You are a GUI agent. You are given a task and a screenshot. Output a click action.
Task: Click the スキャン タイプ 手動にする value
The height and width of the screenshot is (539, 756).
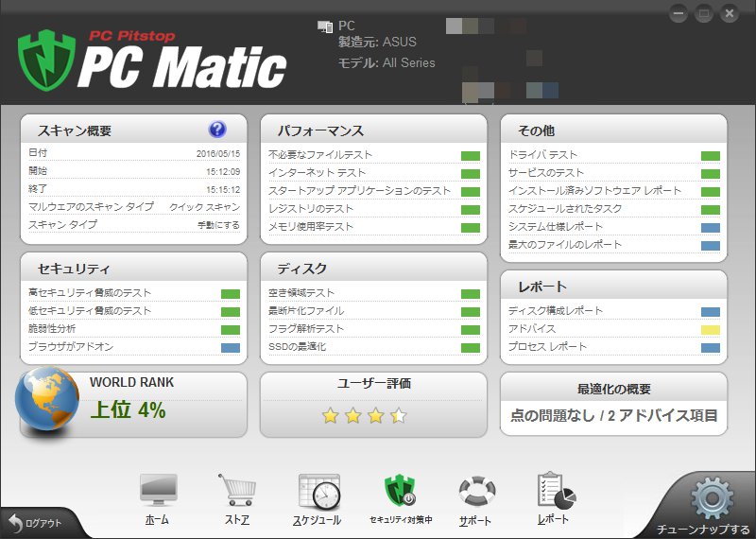click(x=218, y=225)
